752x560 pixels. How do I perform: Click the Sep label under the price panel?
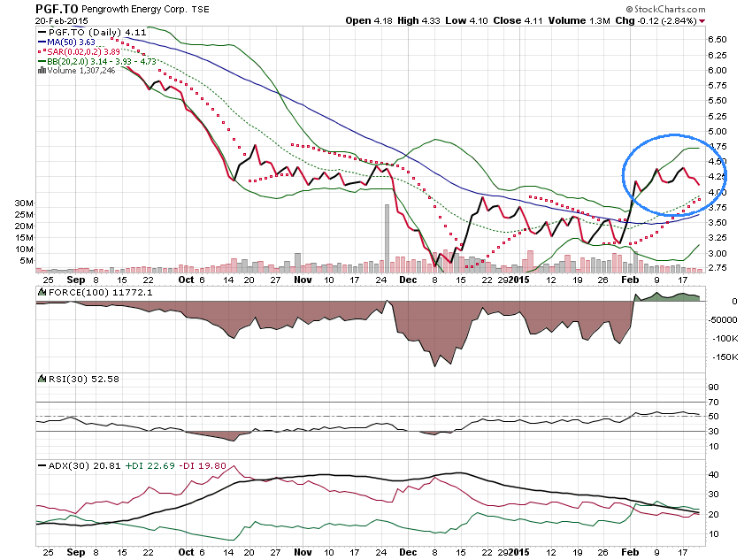(76, 280)
